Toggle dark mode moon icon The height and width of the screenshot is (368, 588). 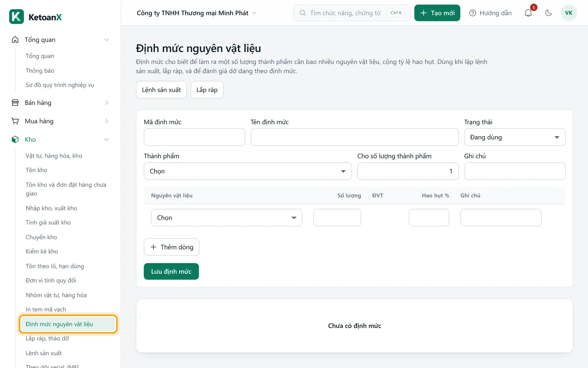pos(549,13)
